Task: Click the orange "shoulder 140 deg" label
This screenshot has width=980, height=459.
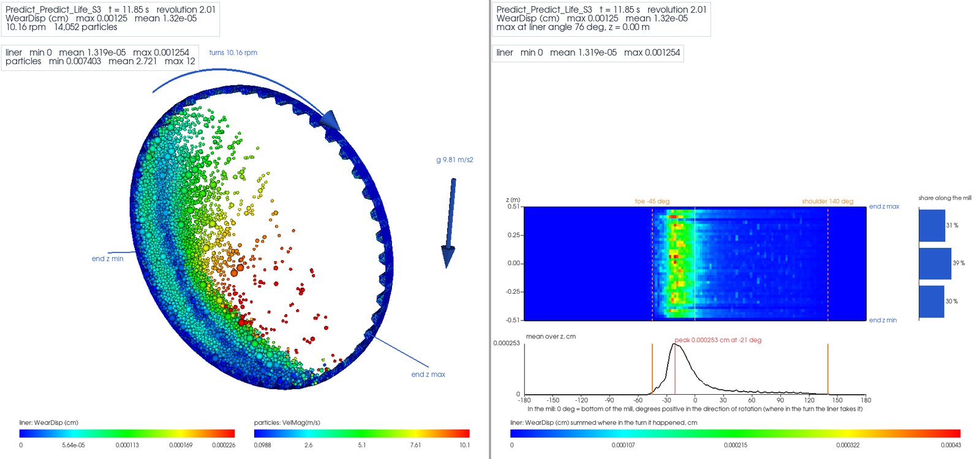Action: point(827,201)
